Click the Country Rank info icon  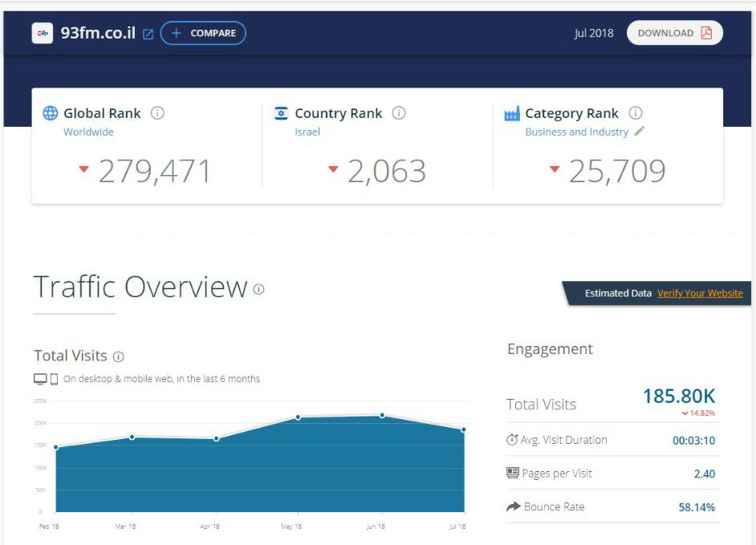tap(399, 113)
